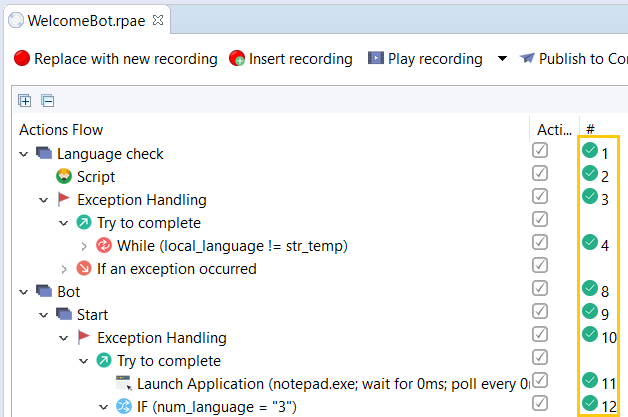628x417 pixels.
Task: Uncheck the Language check active checkbox
Action: pyautogui.click(x=540, y=151)
